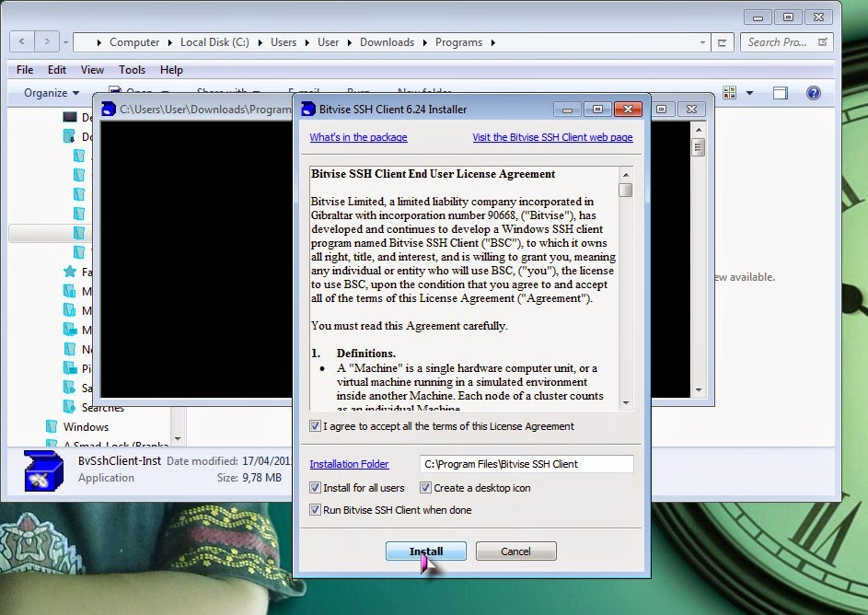This screenshot has width=868, height=615.
Task: Open the Edit menu
Action: 56,69
